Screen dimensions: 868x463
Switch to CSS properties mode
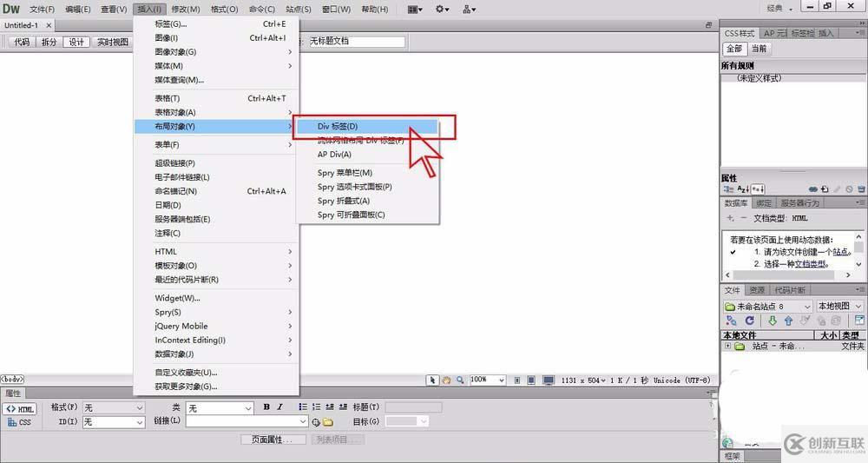20,422
